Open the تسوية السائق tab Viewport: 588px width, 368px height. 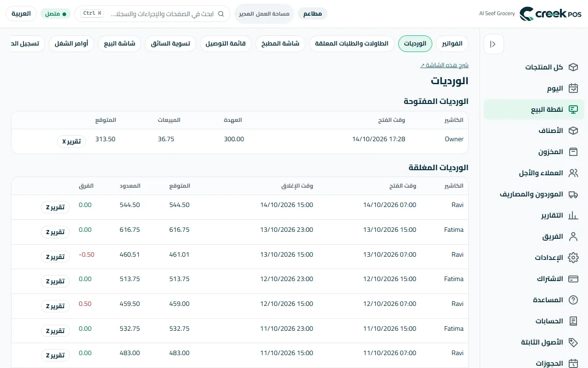pos(170,44)
